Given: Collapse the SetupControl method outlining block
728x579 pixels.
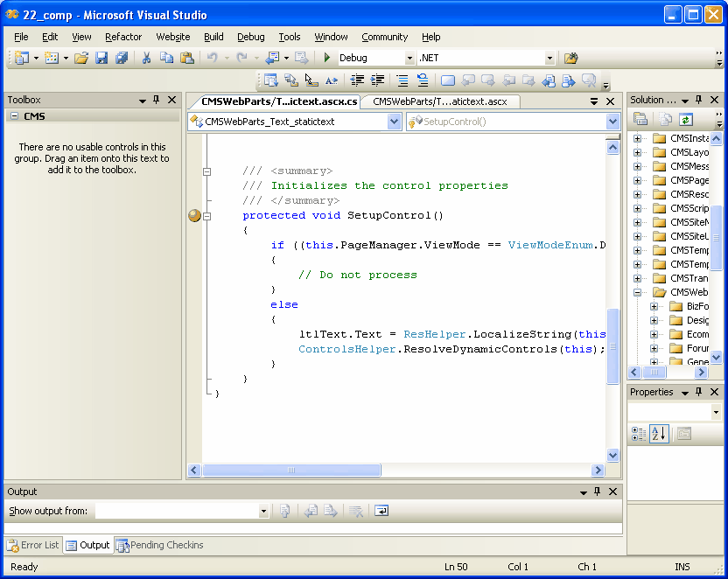Looking at the screenshot, I should tap(207, 216).
